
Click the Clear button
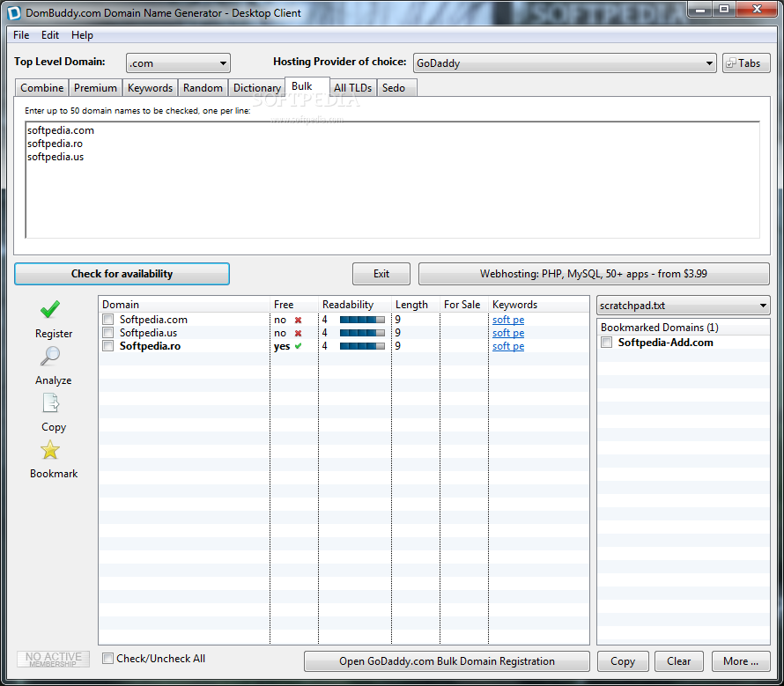679,661
